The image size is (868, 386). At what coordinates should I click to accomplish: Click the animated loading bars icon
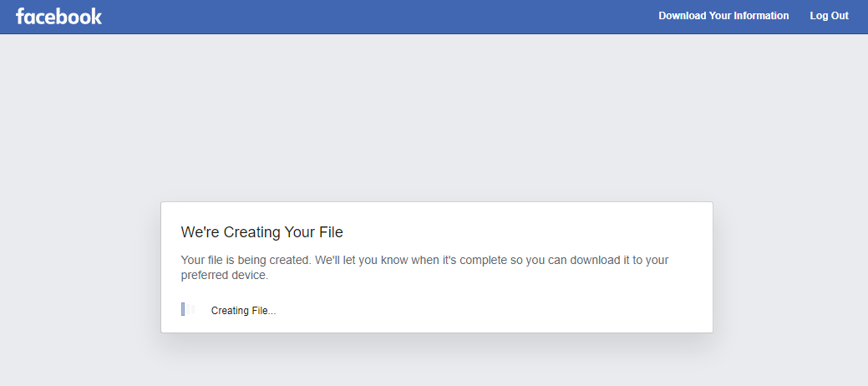pyautogui.click(x=188, y=310)
